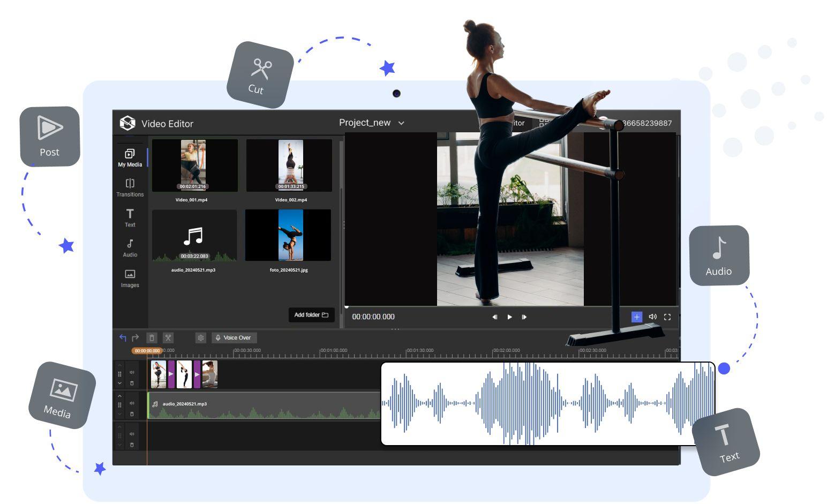This screenshot has height=504, width=827.
Task: Mute the video track with clips
Action: (132, 372)
